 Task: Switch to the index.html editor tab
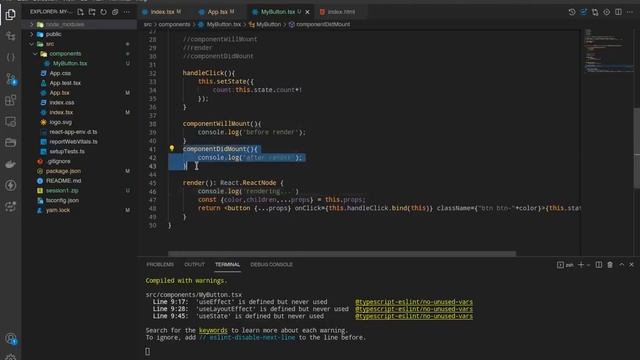[x=341, y=12]
